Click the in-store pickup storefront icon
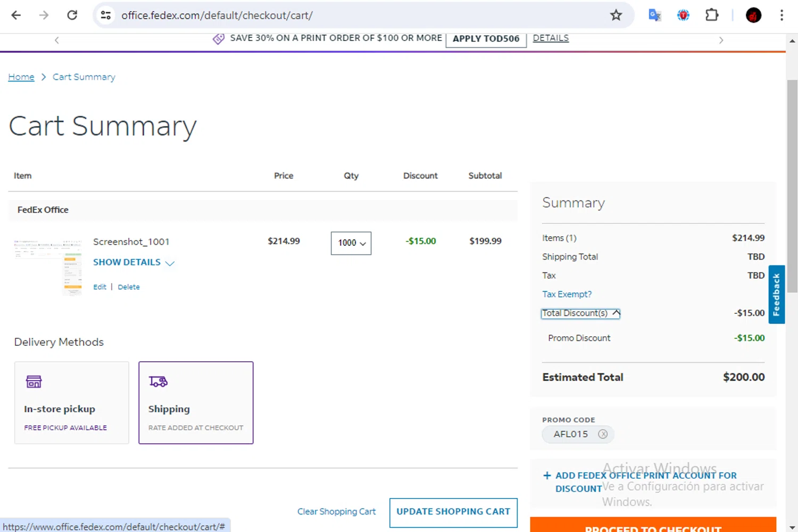Image resolution: width=798 pixels, height=532 pixels. (34, 381)
